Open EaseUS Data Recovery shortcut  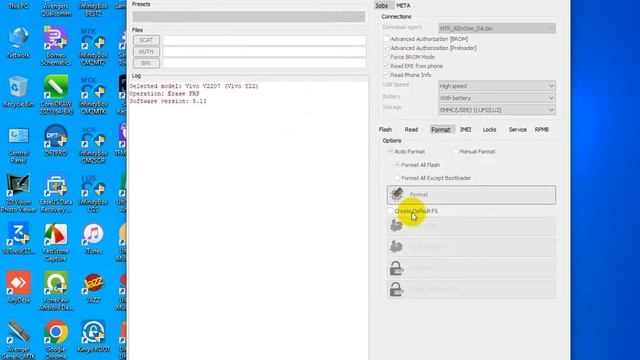[56, 193]
